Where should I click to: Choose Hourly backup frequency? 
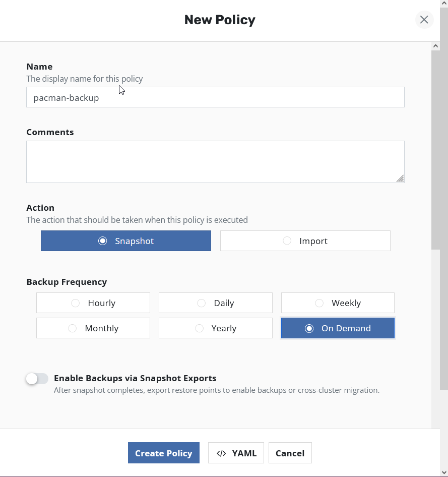point(93,303)
